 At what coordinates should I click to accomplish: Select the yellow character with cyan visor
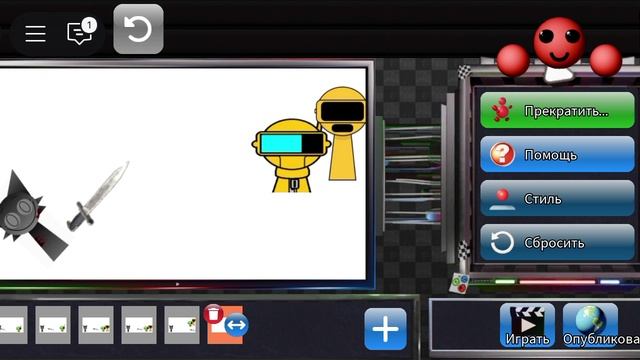click(291, 156)
